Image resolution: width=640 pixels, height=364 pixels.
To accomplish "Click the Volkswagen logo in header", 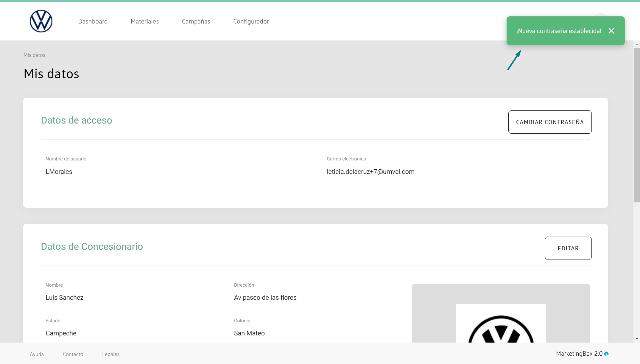I will [x=41, y=21].
